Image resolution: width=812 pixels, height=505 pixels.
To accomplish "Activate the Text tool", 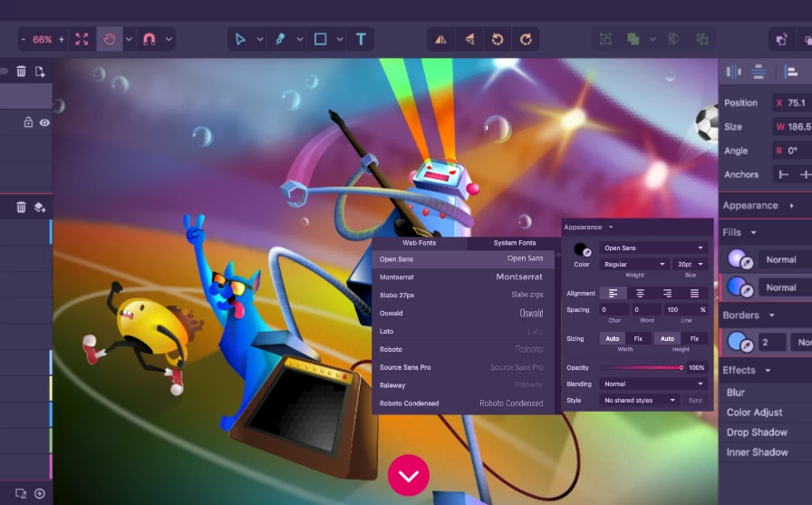I will [x=361, y=39].
